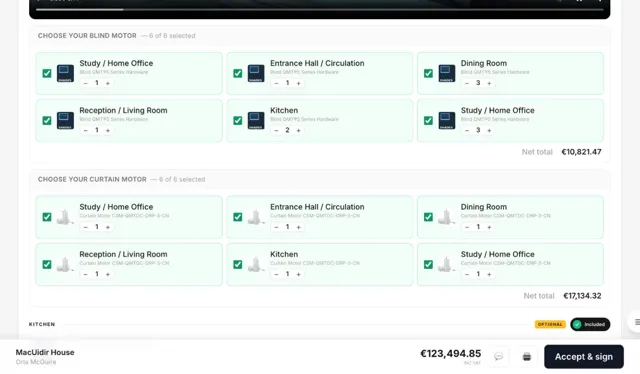This screenshot has width=640, height=374.
Task: Uncheck curtain motor Dining Room checkbox
Action: 428,217
